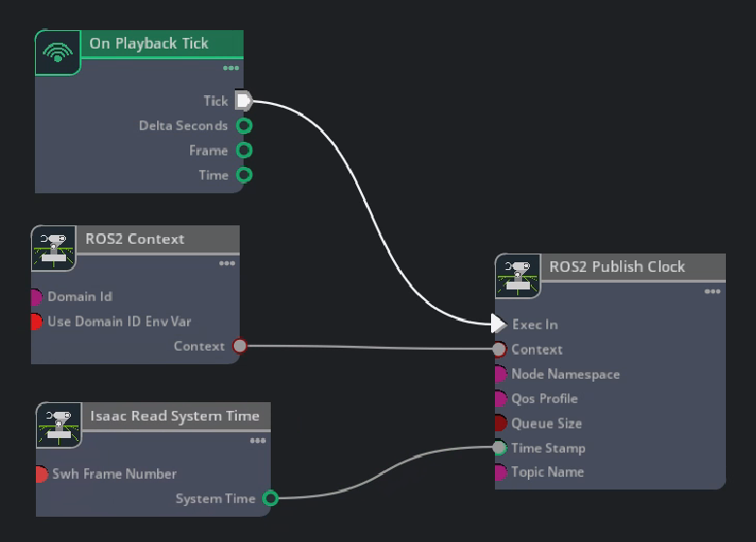Click the Use Domain ID Env Var port
756x542 pixels.
point(37,322)
